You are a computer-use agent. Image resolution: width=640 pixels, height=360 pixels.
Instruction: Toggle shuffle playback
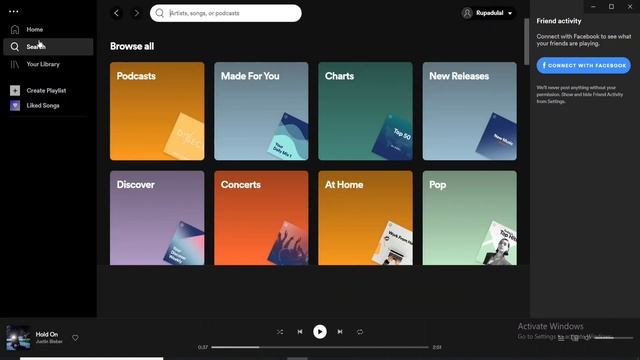point(280,332)
